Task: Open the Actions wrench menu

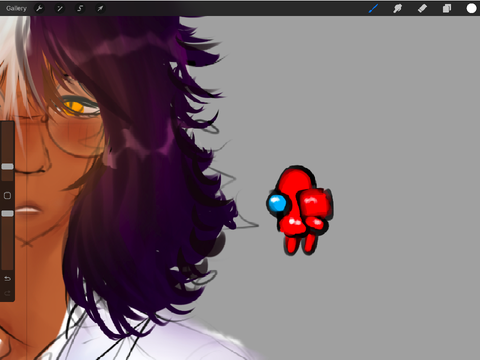Action: [x=39, y=8]
